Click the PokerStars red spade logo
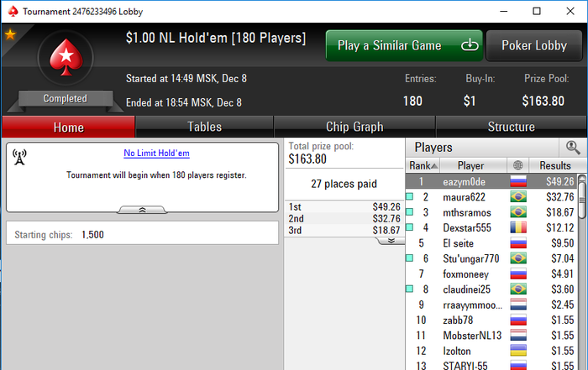Screen dimensions: 588x370 (x=66, y=57)
